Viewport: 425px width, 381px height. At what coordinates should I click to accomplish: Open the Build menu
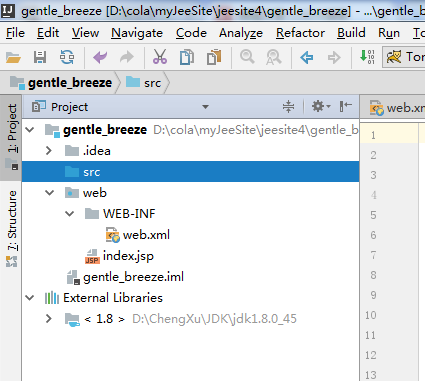point(351,33)
